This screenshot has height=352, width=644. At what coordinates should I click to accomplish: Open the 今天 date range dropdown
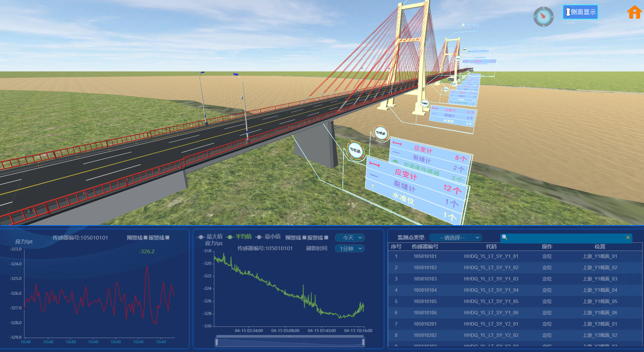pos(349,238)
